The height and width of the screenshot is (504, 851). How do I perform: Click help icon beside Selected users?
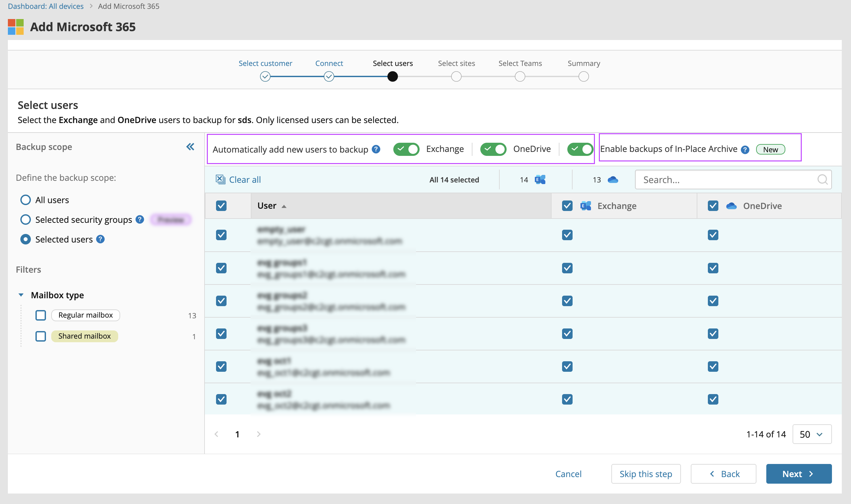100,240
